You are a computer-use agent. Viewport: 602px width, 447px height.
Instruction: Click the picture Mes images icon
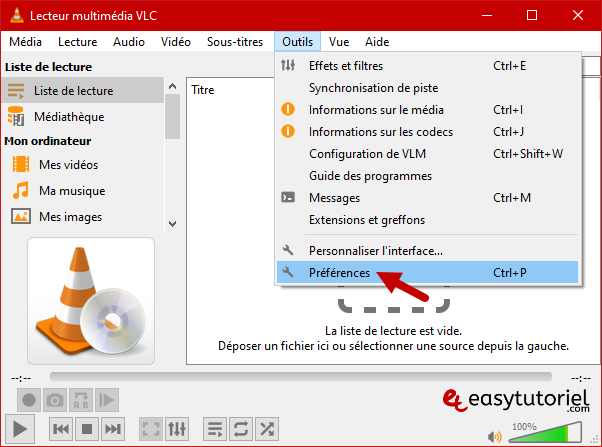tap(21, 216)
